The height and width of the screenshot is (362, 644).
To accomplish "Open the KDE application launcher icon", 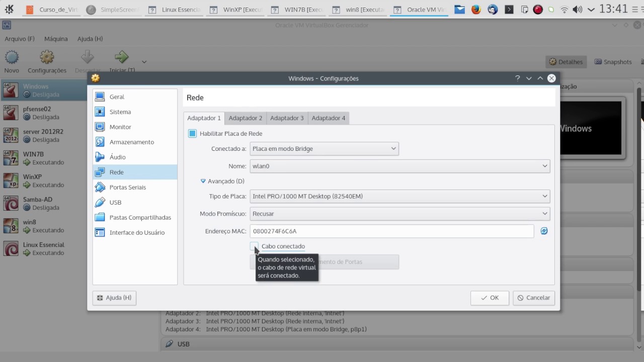I will [9, 9].
